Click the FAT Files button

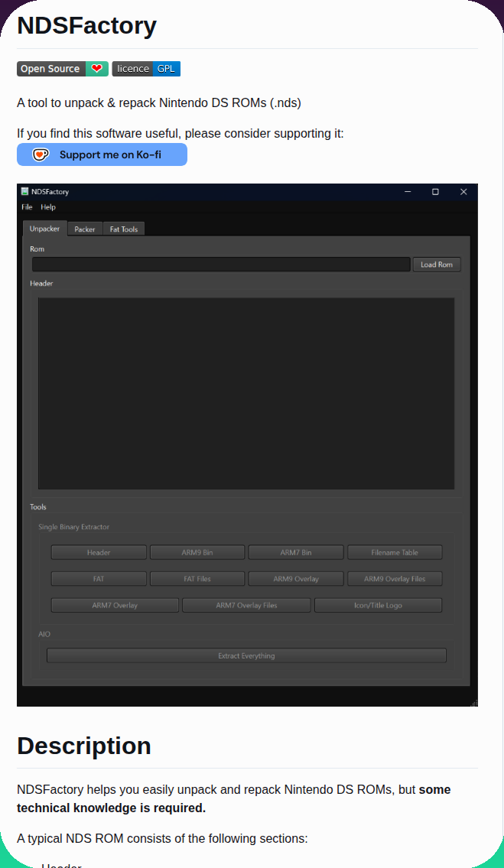point(197,578)
